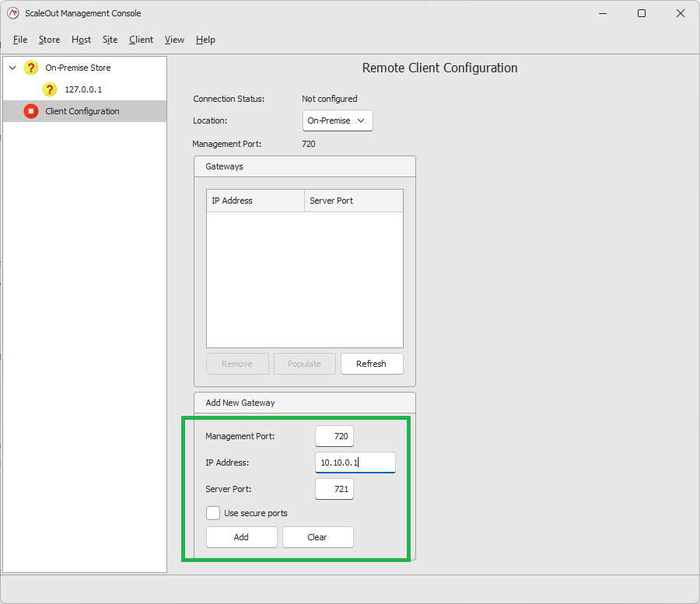Click the Remove button under the gateway list
The height and width of the screenshot is (604, 700).
click(x=237, y=363)
